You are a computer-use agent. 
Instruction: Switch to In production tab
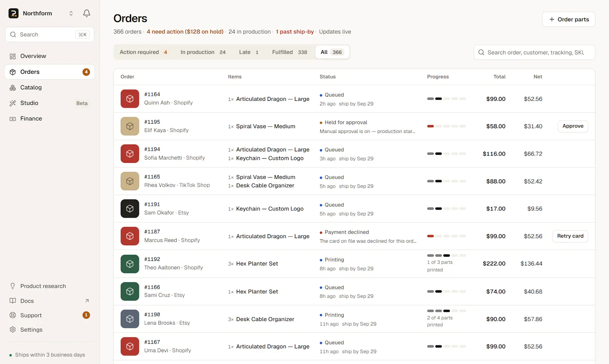click(x=203, y=52)
